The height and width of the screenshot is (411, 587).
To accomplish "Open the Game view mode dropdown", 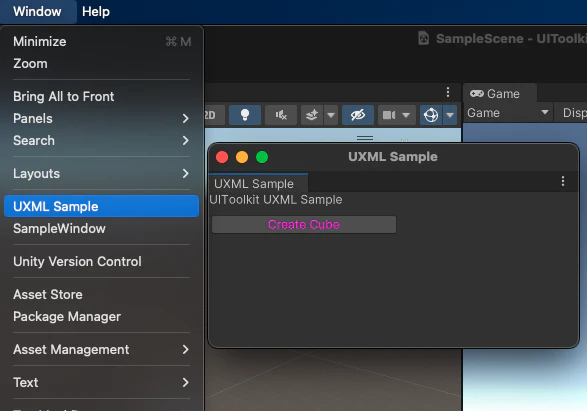I will [x=508, y=113].
